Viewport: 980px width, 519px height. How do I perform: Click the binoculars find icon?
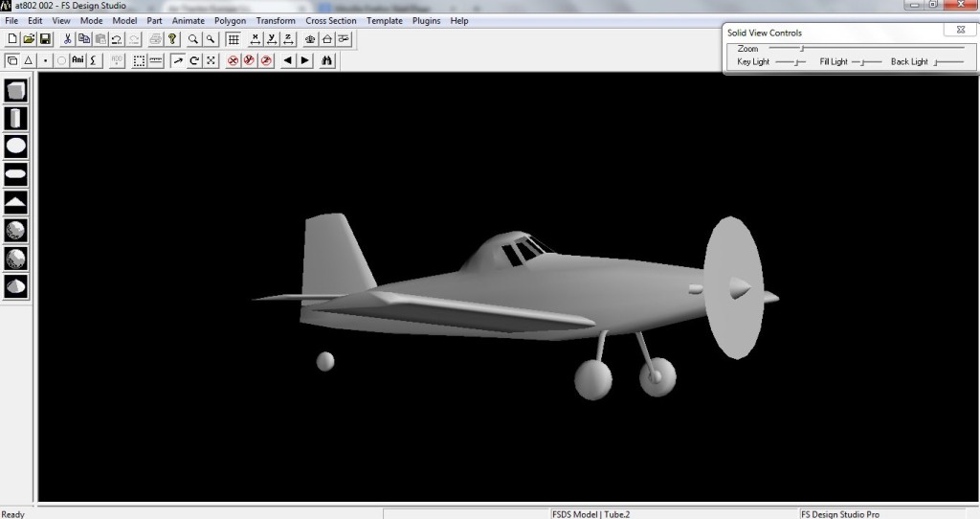coord(327,60)
